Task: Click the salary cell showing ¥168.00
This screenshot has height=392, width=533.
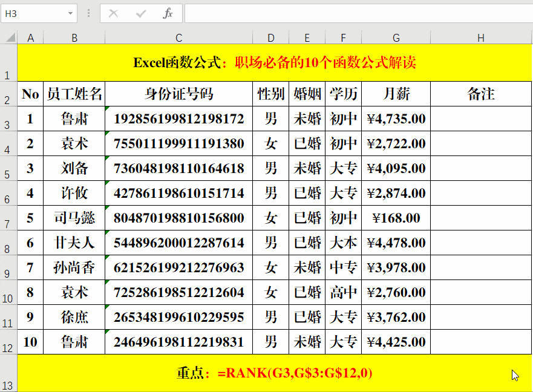Action: pos(396,218)
